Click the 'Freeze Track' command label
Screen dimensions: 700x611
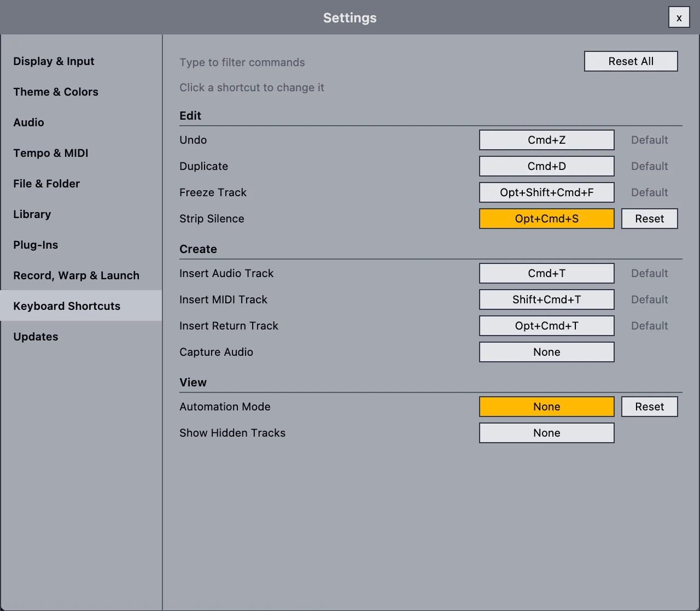pyautogui.click(x=213, y=192)
